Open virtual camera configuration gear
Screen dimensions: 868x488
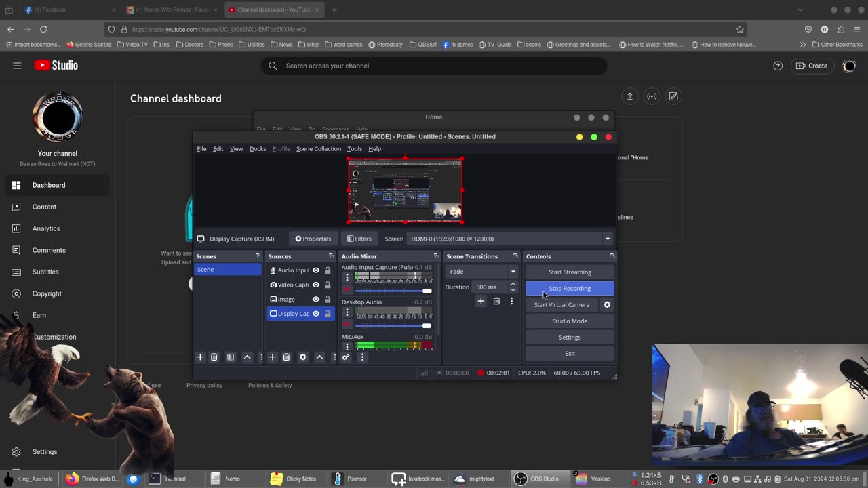click(x=607, y=304)
